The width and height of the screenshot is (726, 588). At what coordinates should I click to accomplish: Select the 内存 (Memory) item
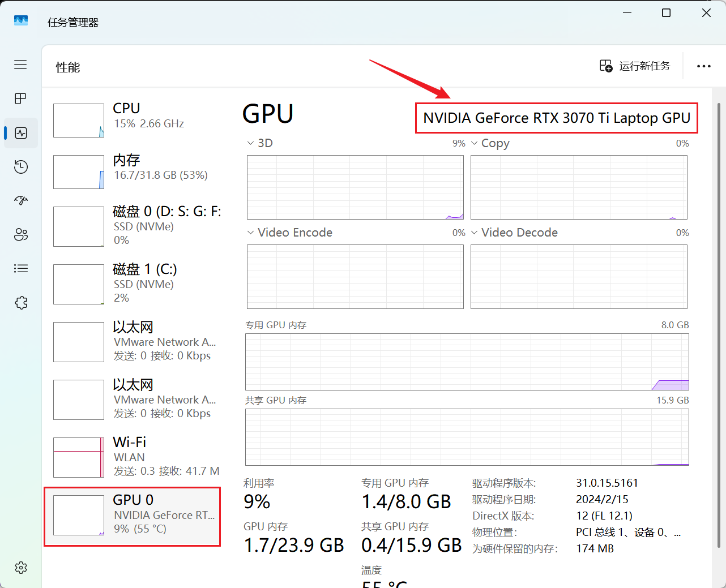pos(133,171)
